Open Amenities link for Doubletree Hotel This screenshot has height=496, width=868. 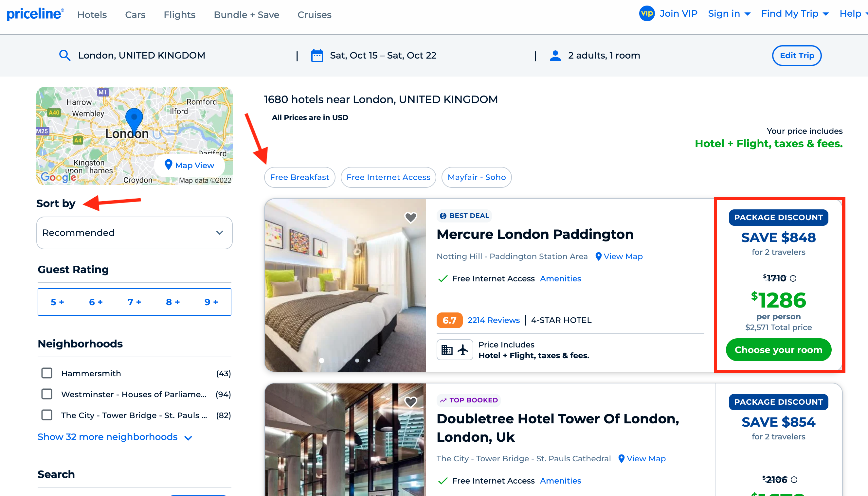point(560,481)
